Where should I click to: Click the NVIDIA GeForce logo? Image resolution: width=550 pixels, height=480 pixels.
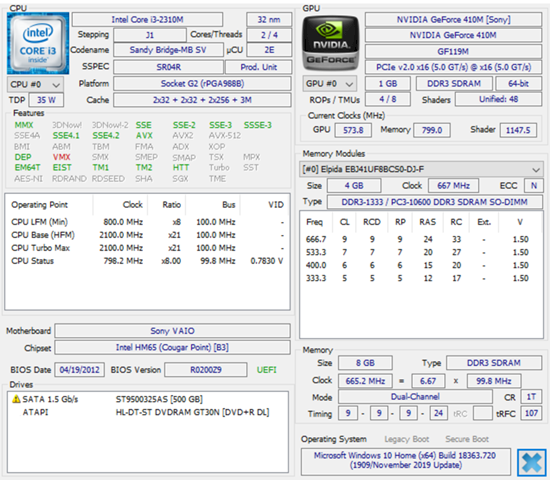point(330,43)
